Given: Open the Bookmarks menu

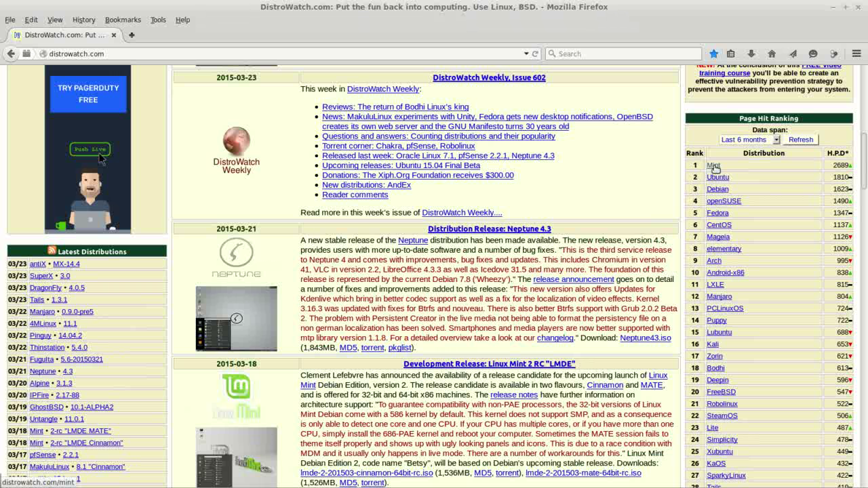Looking at the screenshot, I should click(x=123, y=20).
